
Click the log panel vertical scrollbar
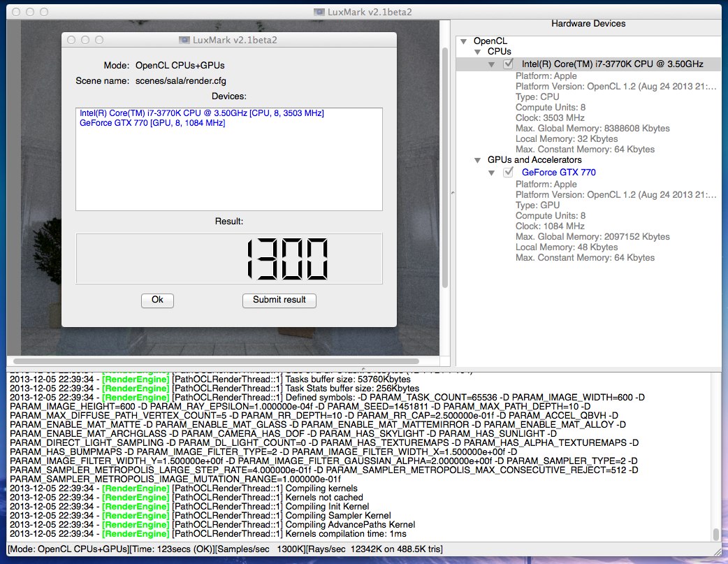click(716, 534)
